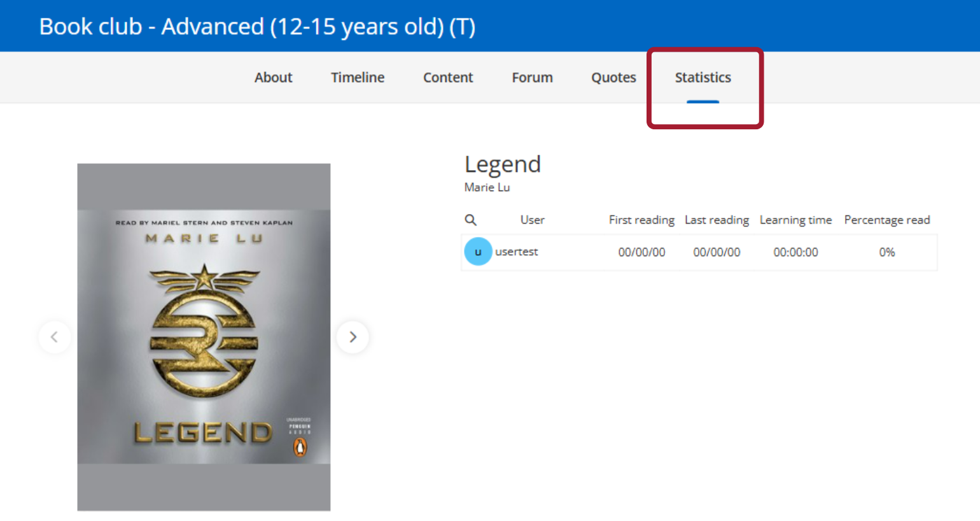Click the First reading column header
980x521 pixels.
[641, 220]
